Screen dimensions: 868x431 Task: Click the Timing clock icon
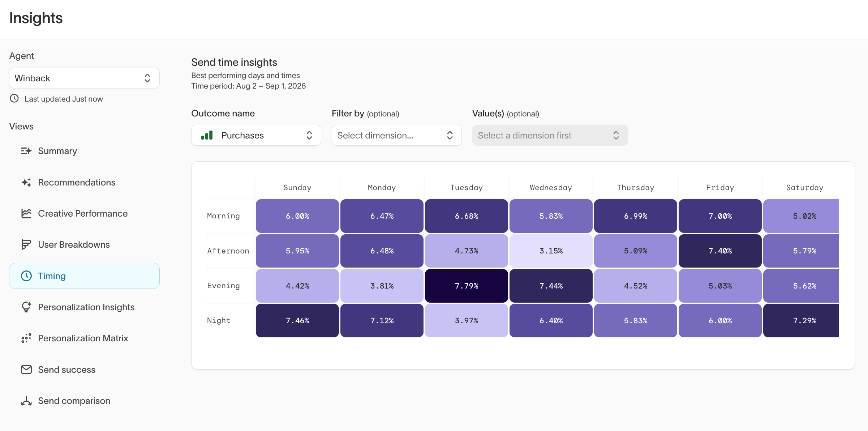pos(26,276)
